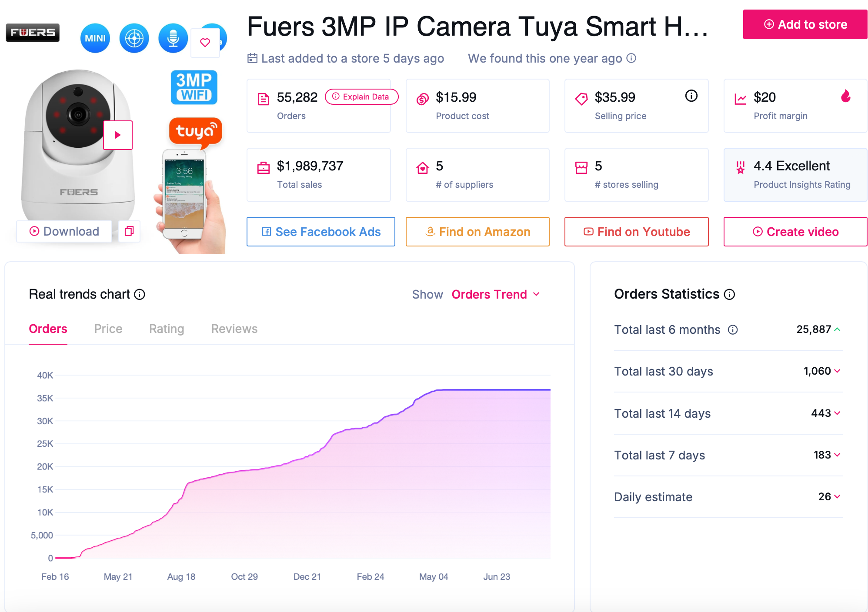Click the flame icon on Profit margin card
The height and width of the screenshot is (612, 868).
click(x=845, y=96)
